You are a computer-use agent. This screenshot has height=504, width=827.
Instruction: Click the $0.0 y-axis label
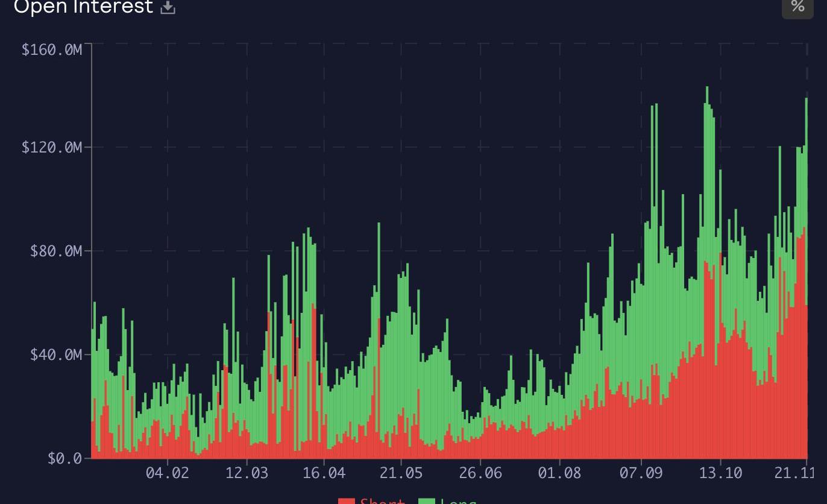(x=64, y=458)
